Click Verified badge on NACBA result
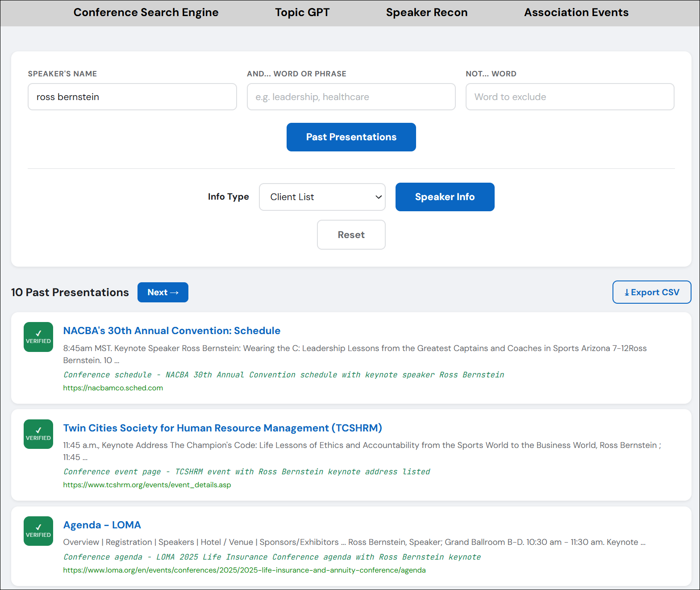 (x=38, y=337)
